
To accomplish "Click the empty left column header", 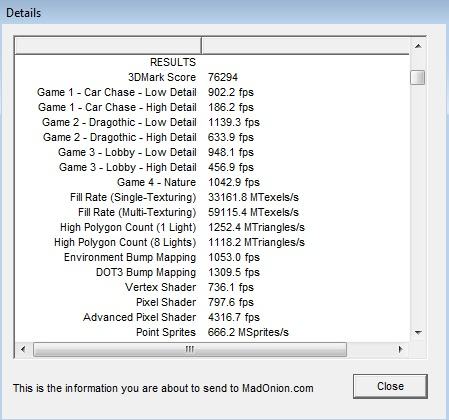I will (x=108, y=45).
